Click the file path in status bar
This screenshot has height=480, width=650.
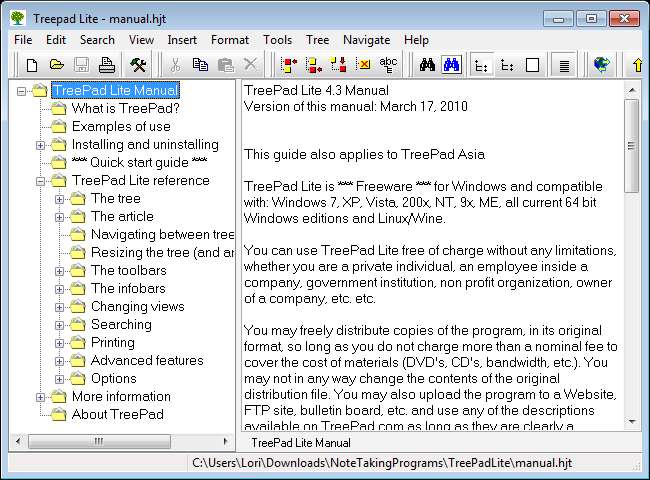[x=382, y=463]
